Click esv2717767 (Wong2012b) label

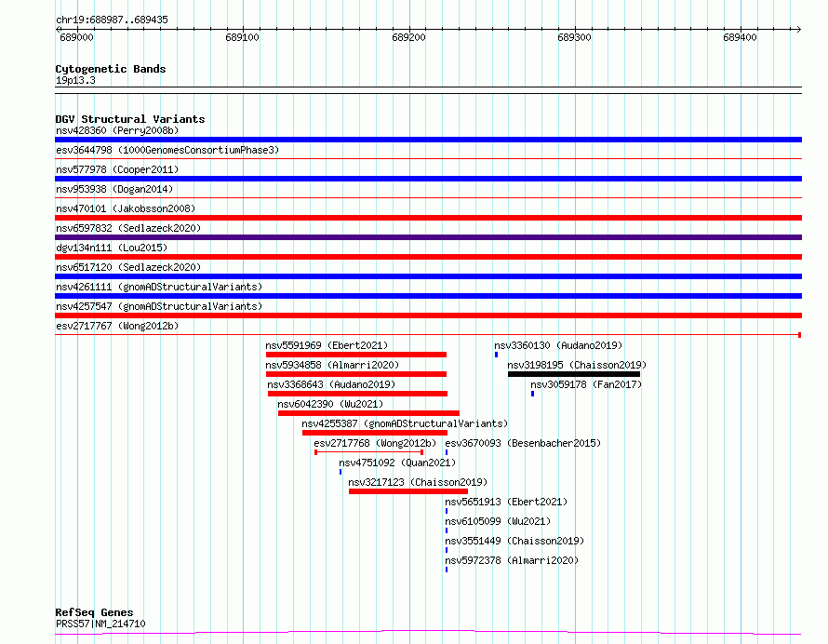[x=117, y=326]
